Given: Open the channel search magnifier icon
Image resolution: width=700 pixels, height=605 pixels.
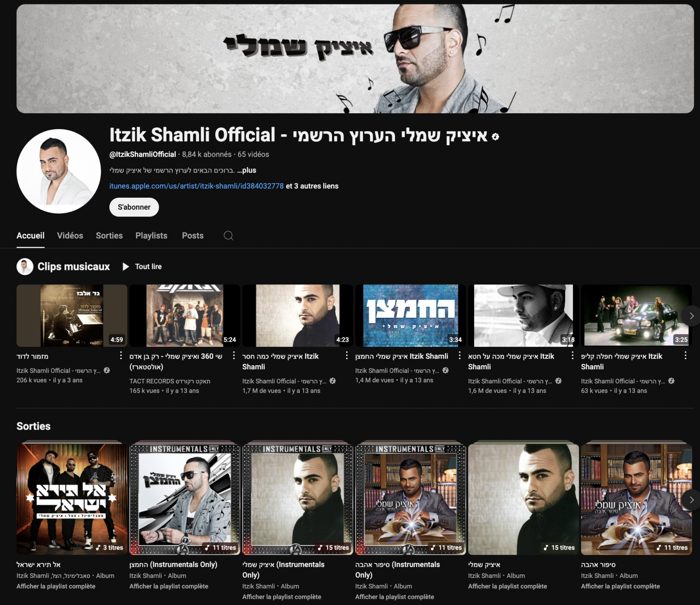Looking at the screenshot, I should (228, 236).
